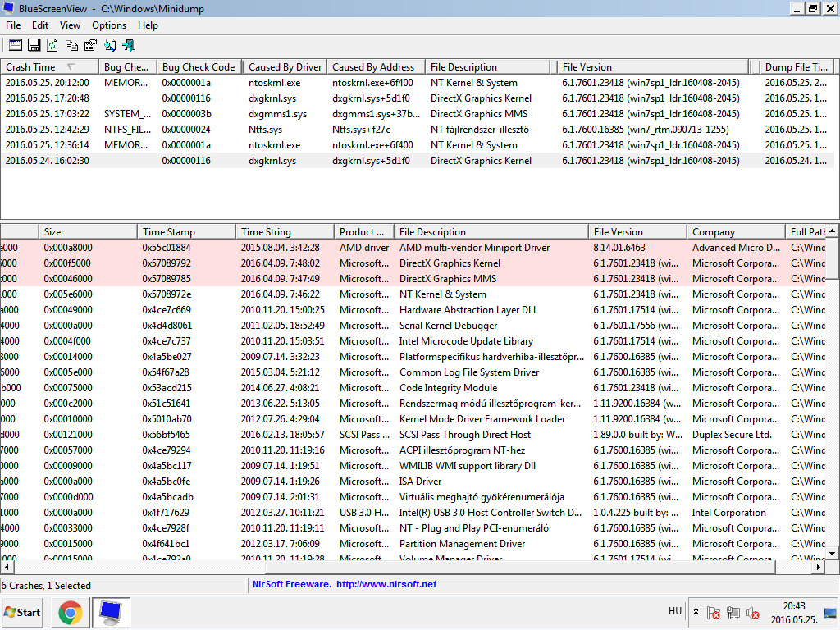The image size is (840, 630).
Task: Select crash at 2016.05.25. 17:20:48
Action: point(417,98)
